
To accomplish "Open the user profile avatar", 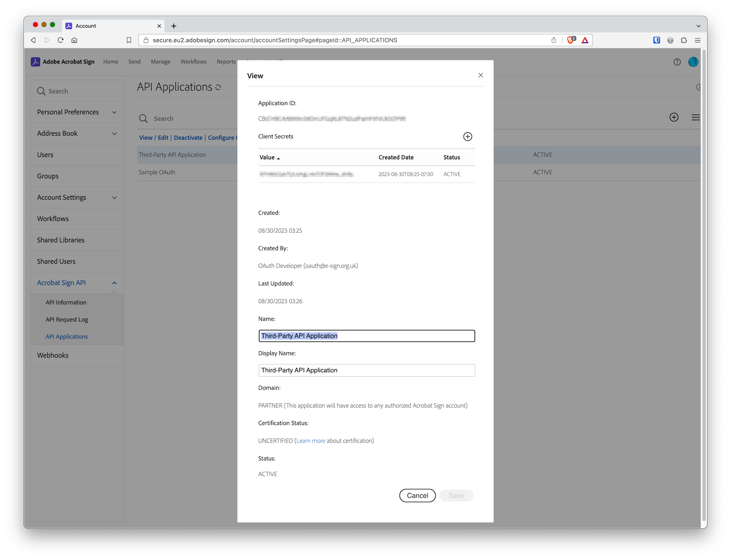I will pyautogui.click(x=693, y=62).
